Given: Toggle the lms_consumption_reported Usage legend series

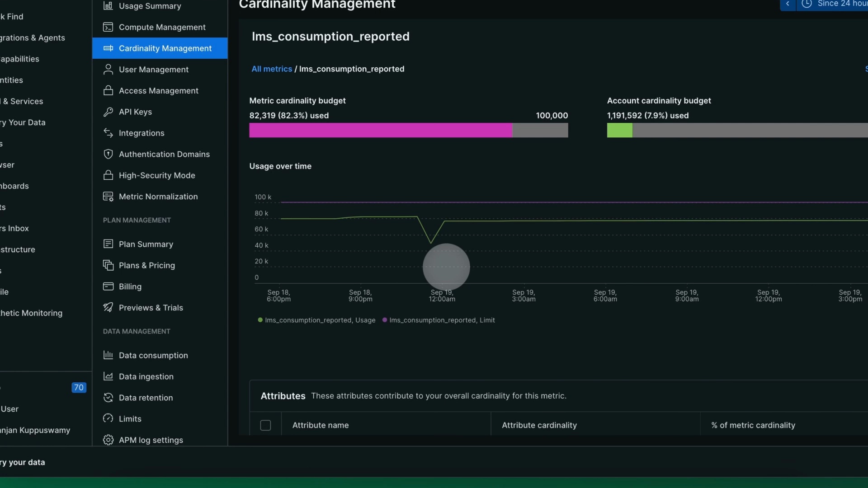Looking at the screenshot, I should click(316, 320).
